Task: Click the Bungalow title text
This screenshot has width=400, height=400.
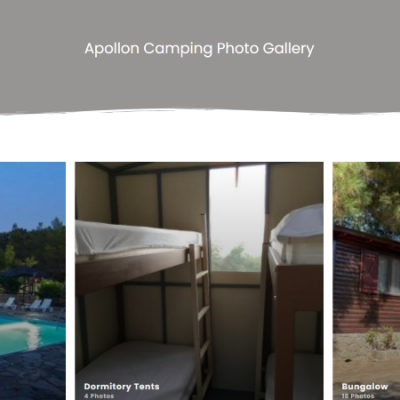Action: tap(365, 386)
